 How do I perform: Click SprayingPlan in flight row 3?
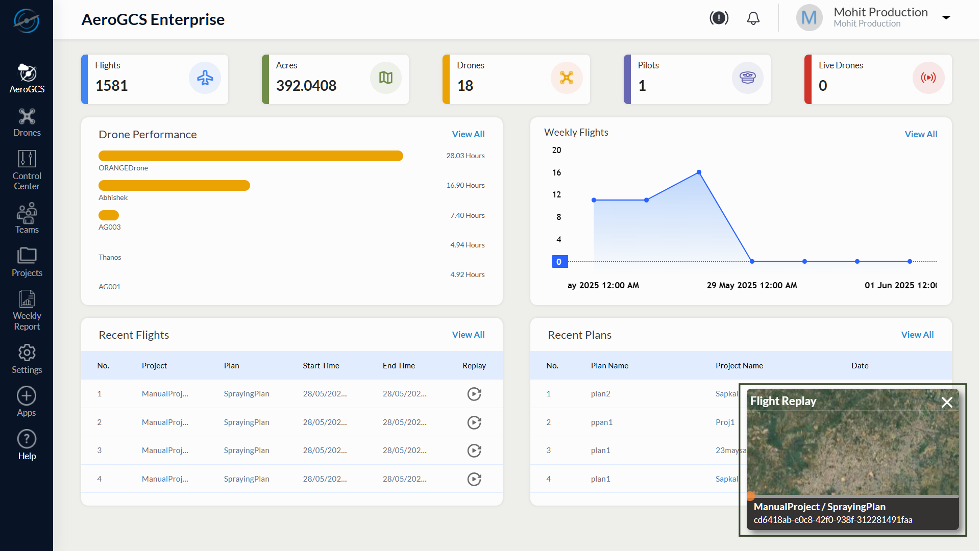[x=247, y=450]
